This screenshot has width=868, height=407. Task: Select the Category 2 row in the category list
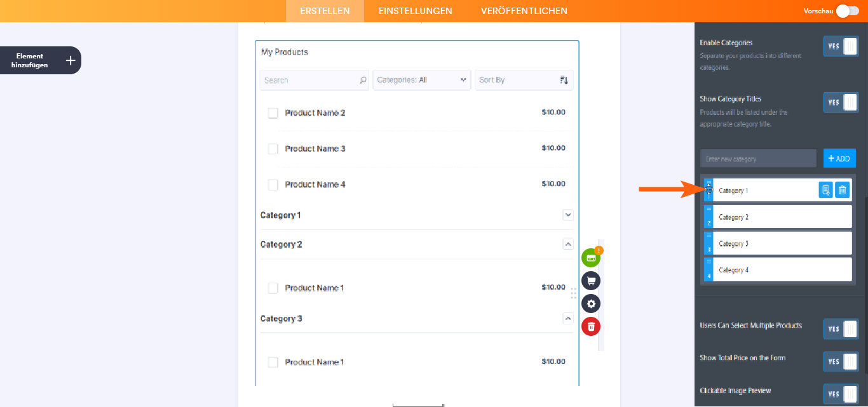click(x=778, y=217)
